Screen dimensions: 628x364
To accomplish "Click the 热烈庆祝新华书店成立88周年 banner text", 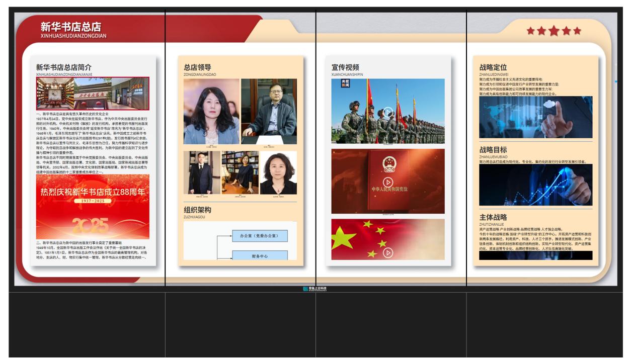I will [x=93, y=192].
